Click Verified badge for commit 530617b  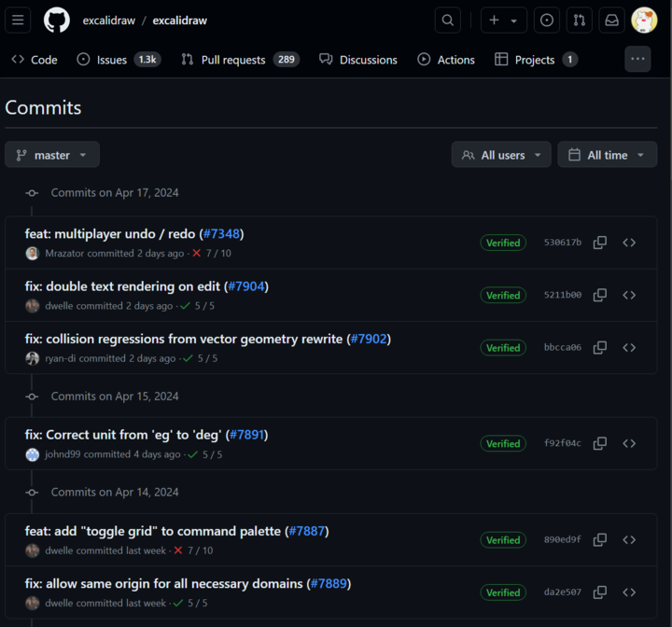pos(503,243)
